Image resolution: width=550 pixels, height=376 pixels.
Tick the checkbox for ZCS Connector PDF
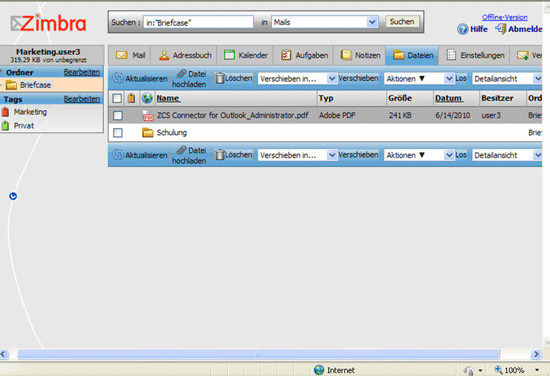coord(118,115)
